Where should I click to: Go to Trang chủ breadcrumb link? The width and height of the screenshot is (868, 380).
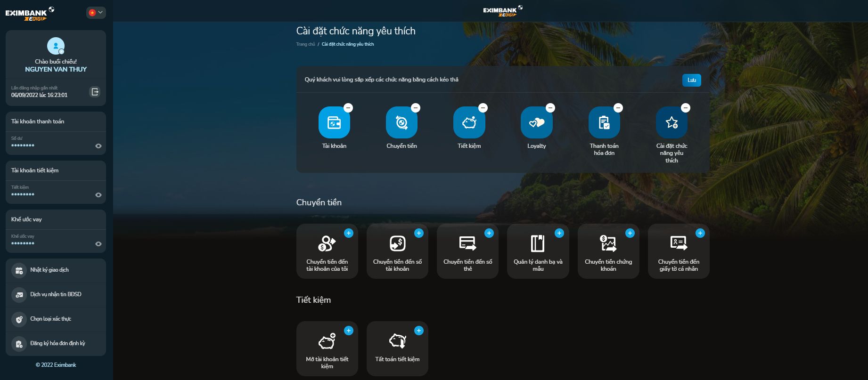pos(305,44)
